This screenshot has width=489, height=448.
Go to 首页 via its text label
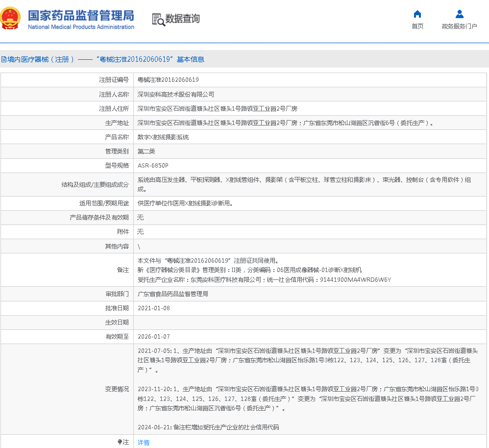(x=417, y=26)
